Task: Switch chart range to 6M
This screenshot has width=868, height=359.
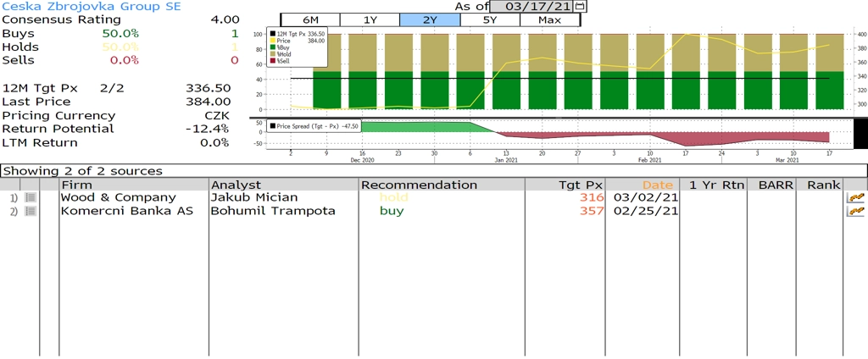Action: coord(310,20)
